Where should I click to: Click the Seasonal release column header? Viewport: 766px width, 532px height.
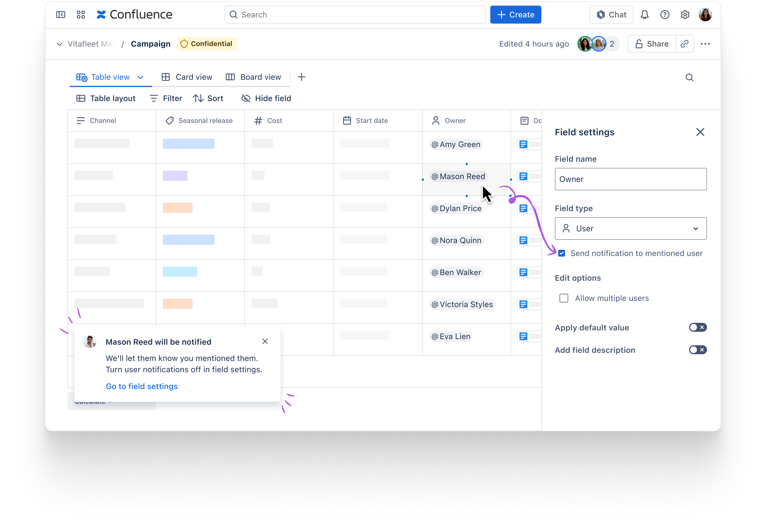[x=200, y=121]
